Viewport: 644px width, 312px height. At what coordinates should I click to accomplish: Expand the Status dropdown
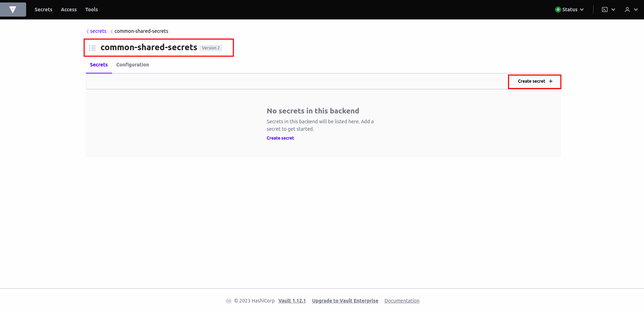click(x=569, y=10)
